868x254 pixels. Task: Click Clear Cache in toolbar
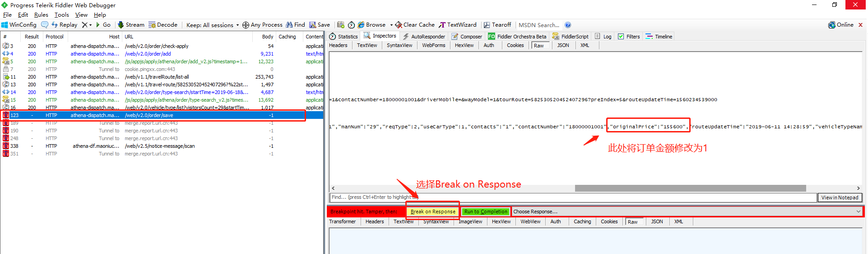pos(415,25)
